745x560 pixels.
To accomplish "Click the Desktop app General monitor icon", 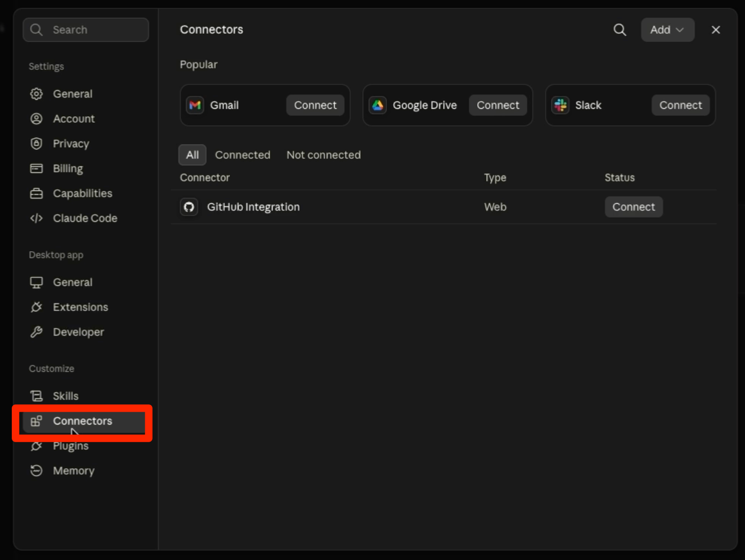I will [36, 282].
